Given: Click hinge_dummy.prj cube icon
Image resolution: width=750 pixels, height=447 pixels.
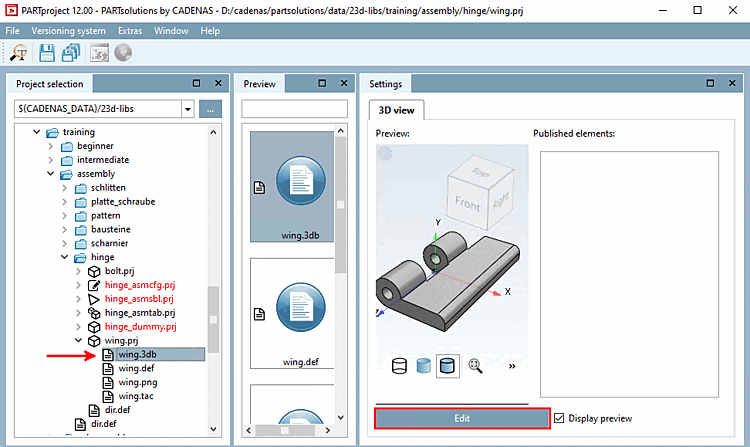Looking at the screenshot, I should point(94,327).
